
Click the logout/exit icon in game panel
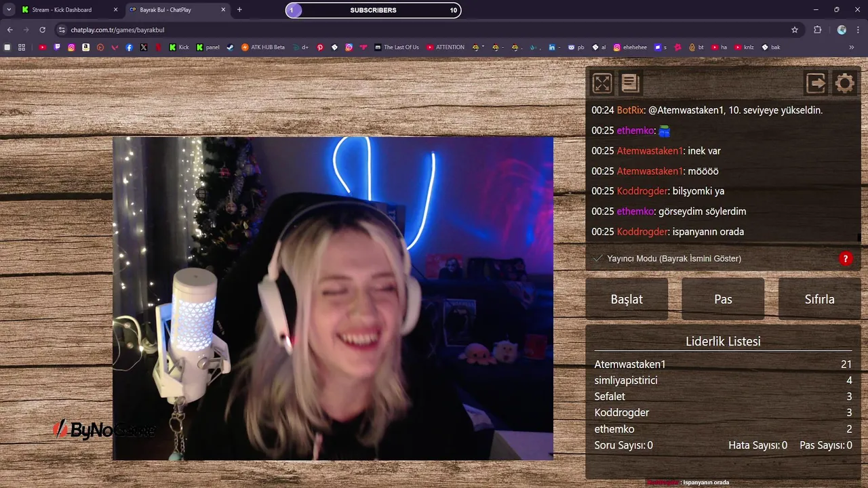[816, 83]
